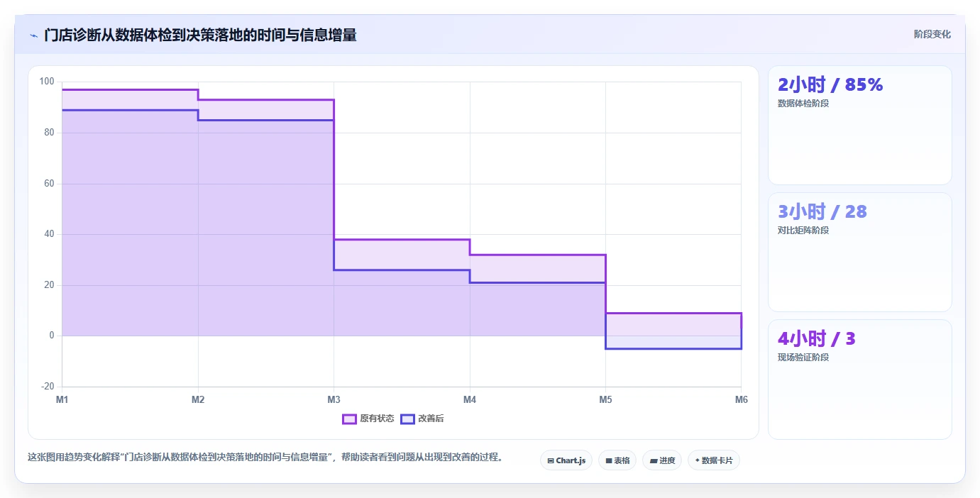Click the icon inside the Chart.js chip

click(551, 461)
